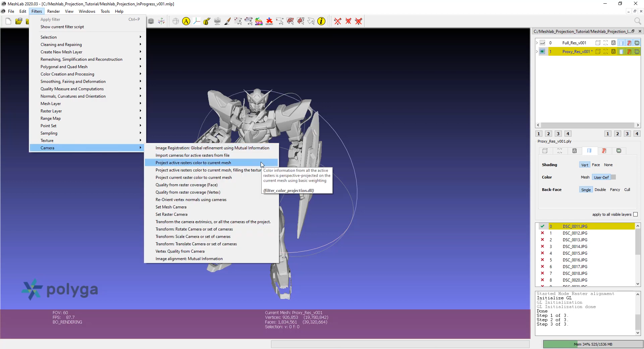The image size is (644, 349).
Task: Expand the Selection filters submenu
Action: [x=87, y=37]
